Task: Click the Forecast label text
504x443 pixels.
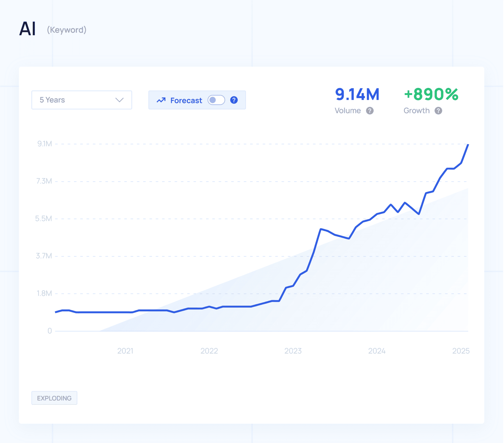Action: 186,101
